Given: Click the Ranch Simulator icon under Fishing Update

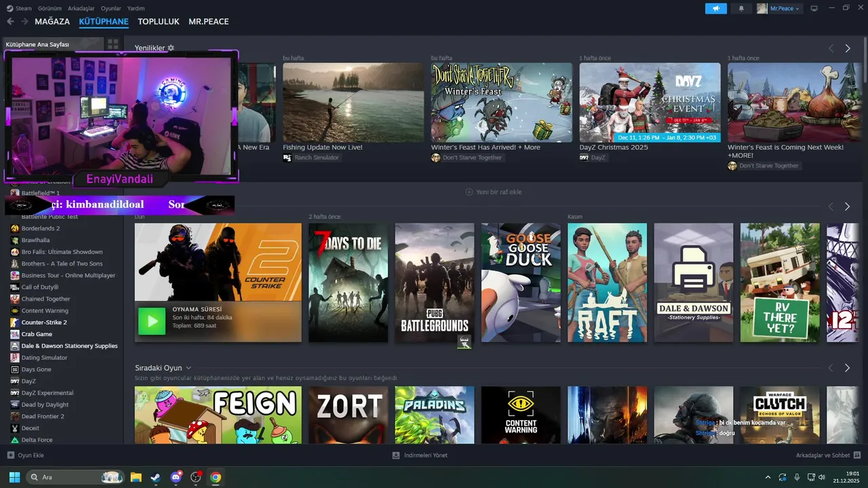Looking at the screenshot, I should click(287, 158).
